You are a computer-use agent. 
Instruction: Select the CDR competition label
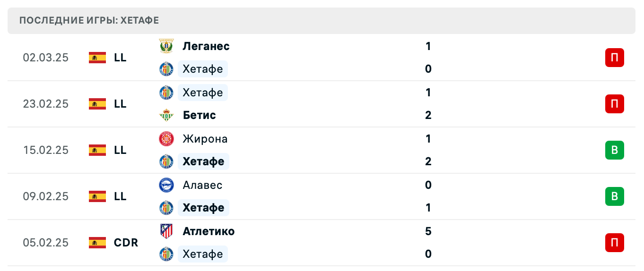click(x=126, y=243)
